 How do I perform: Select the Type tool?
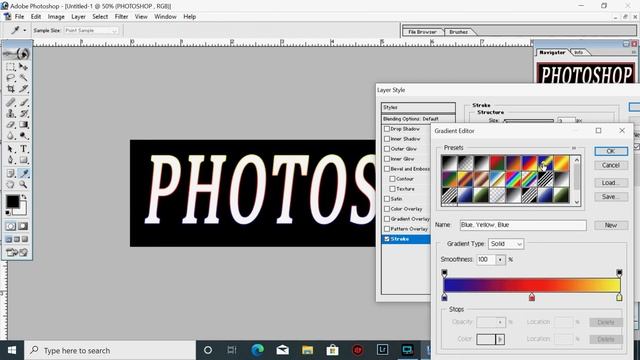click(23, 149)
